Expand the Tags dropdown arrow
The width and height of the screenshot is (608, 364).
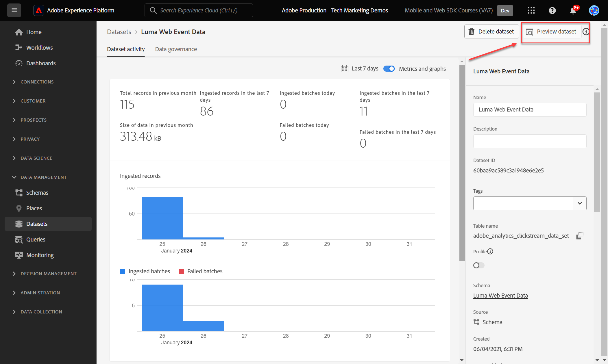579,203
